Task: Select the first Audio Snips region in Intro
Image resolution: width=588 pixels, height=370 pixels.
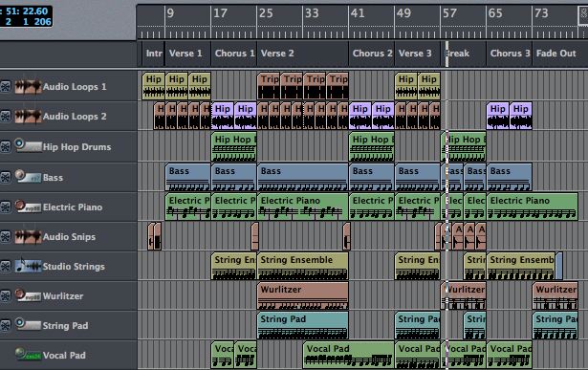Action: (x=151, y=236)
